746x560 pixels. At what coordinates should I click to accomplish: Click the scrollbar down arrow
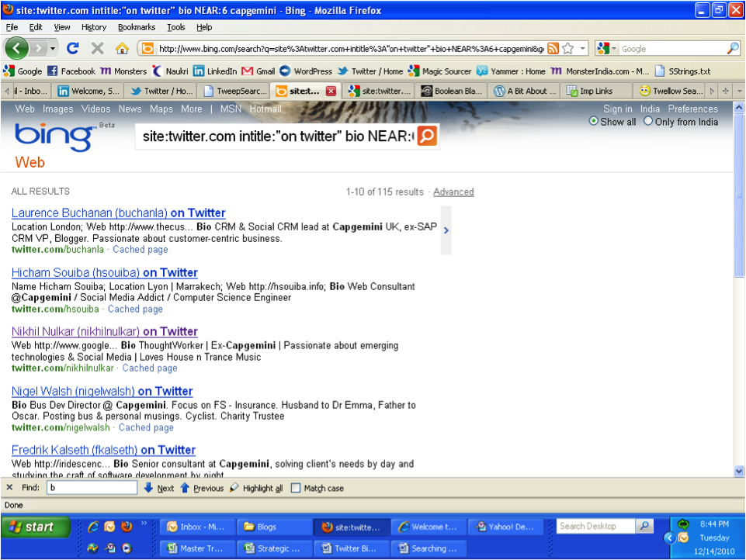point(738,471)
